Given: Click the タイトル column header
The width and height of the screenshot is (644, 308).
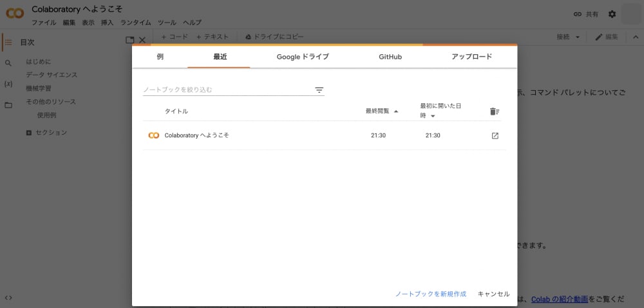Looking at the screenshot, I should 176,111.
